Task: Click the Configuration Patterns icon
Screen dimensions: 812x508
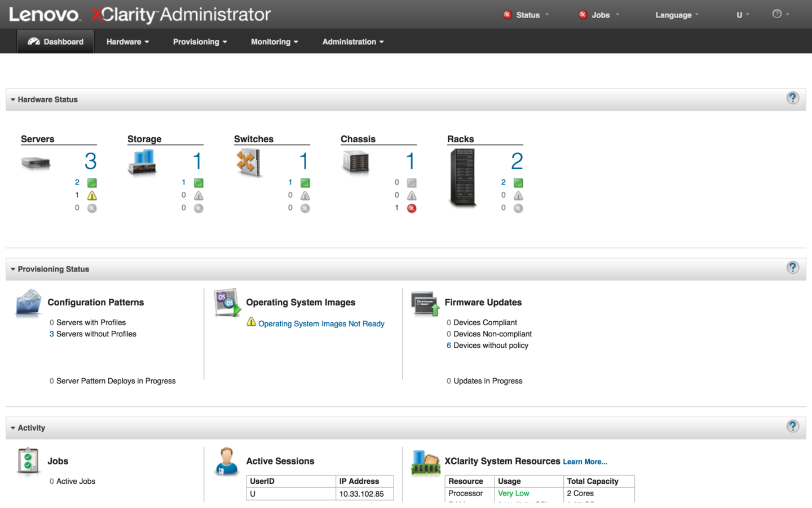Action: (x=28, y=303)
